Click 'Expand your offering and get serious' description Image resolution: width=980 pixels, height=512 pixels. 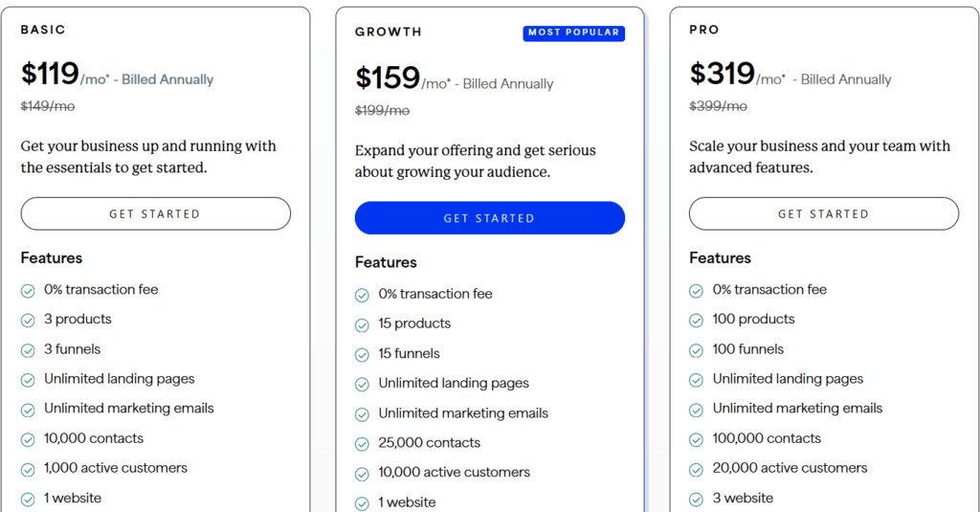[x=475, y=161]
